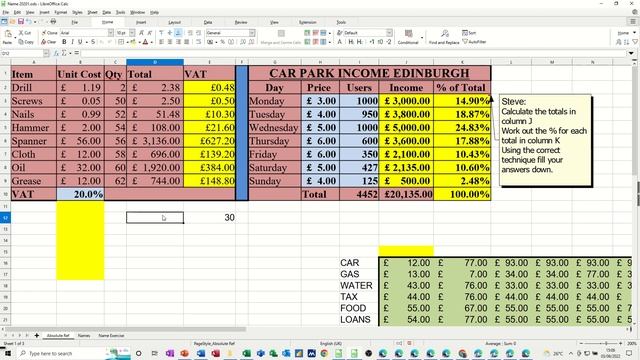Apply strikethrough formatting
This screenshot has height=360, width=640.
tap(93, 42)
